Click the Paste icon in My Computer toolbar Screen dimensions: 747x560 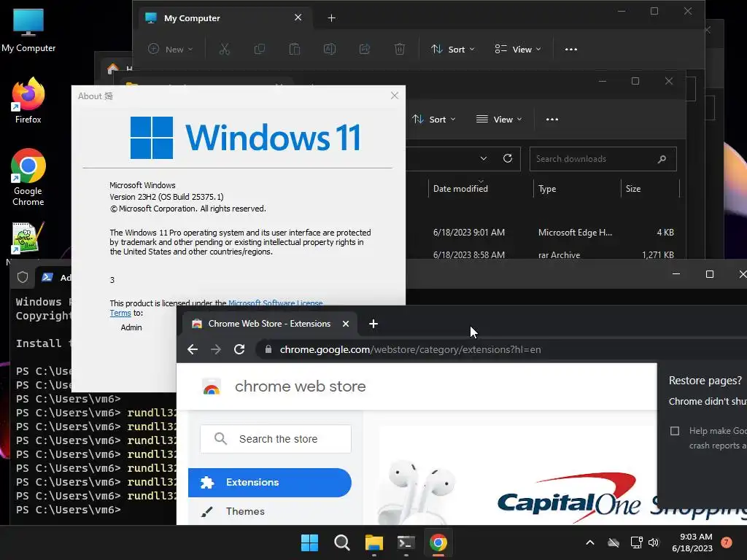295,49
